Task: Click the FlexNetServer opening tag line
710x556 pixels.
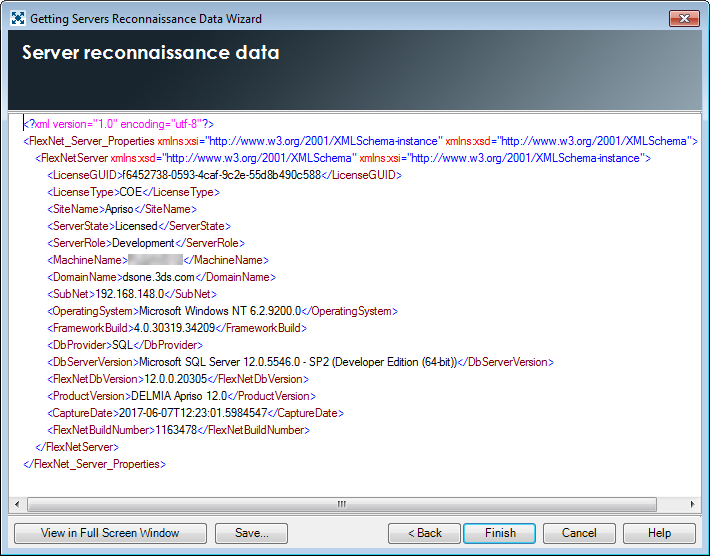Action: click(343, 158)
